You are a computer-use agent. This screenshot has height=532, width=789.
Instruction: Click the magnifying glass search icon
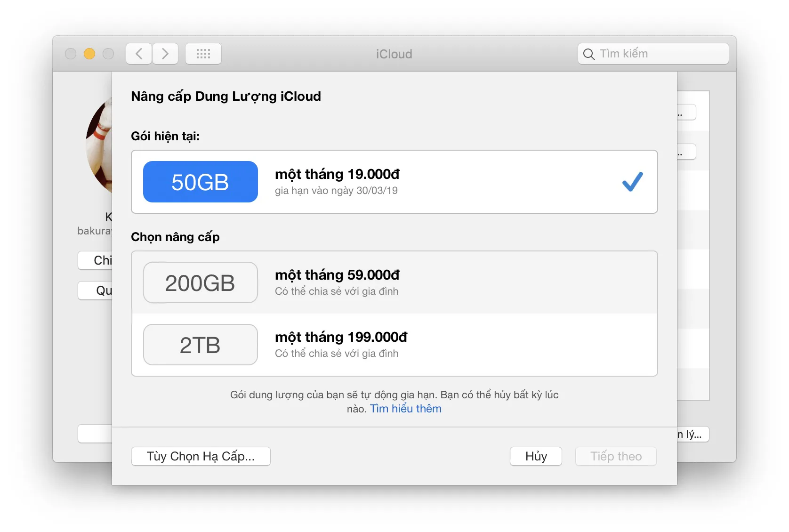[x=588, y=54]
